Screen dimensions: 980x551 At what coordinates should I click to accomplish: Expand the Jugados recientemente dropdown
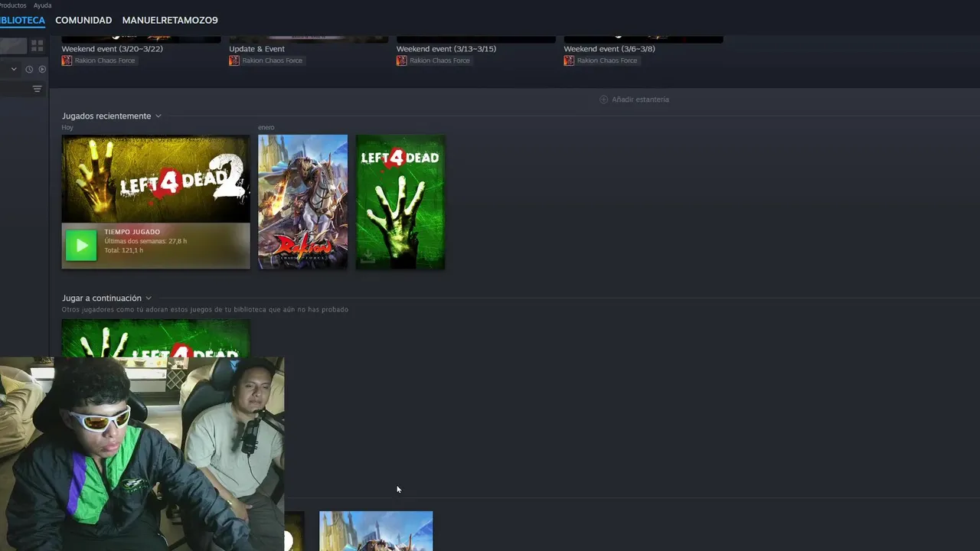[158, 116]
